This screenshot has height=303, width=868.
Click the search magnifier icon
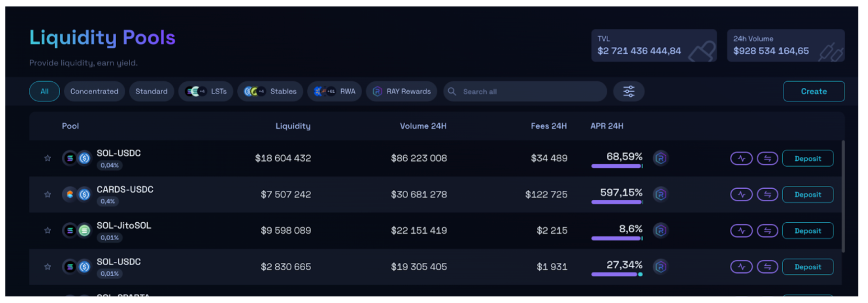click(x=452, y=91)
